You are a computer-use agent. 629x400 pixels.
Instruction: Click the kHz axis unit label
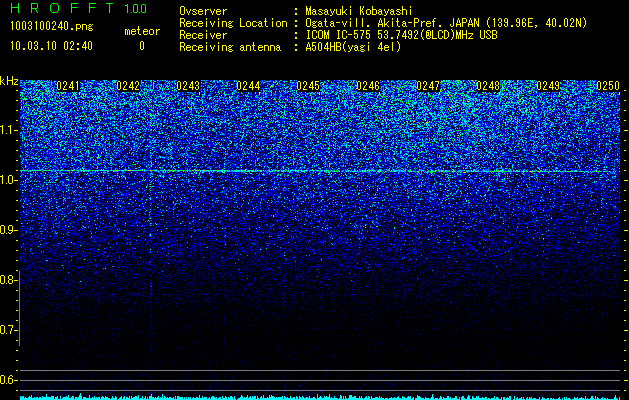[x=9, y=81]
